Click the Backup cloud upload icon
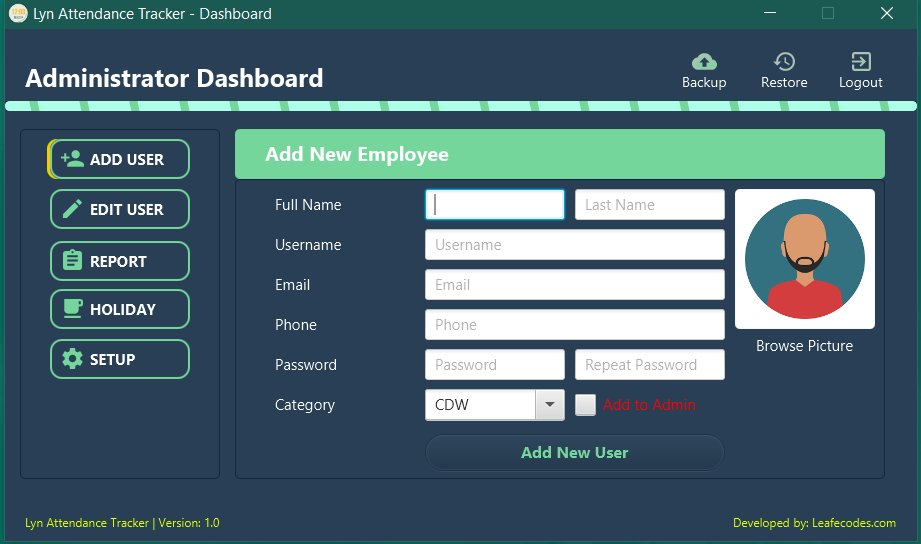The width and height of the screenshot is (921, 544). 704,62
